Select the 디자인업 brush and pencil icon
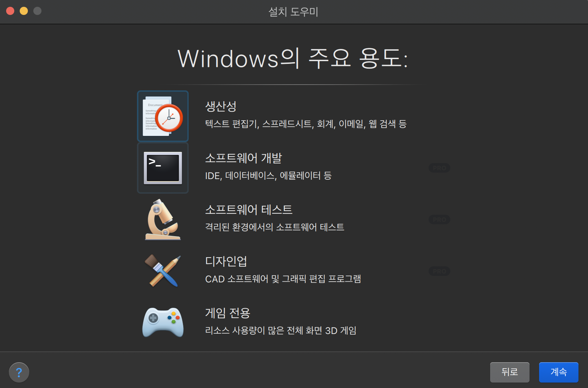The width and height of the screenshot is (588, 388). (x=163, y=271)
